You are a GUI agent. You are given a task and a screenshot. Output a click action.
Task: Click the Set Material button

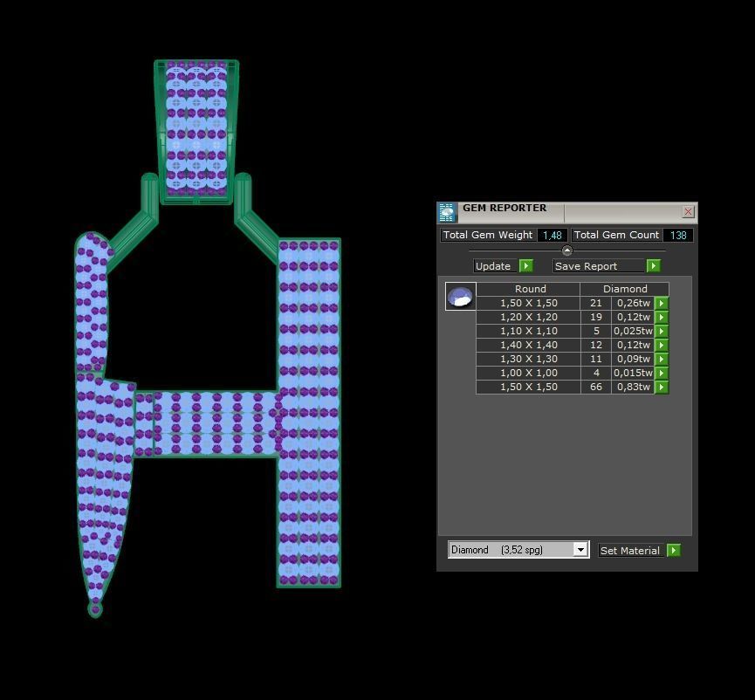click(632, 550)
